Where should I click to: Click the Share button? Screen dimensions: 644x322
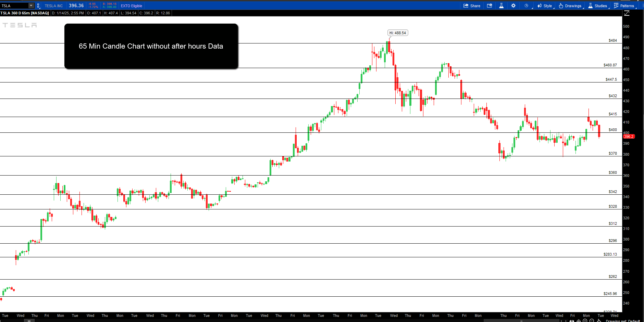[x=472, y=6]
